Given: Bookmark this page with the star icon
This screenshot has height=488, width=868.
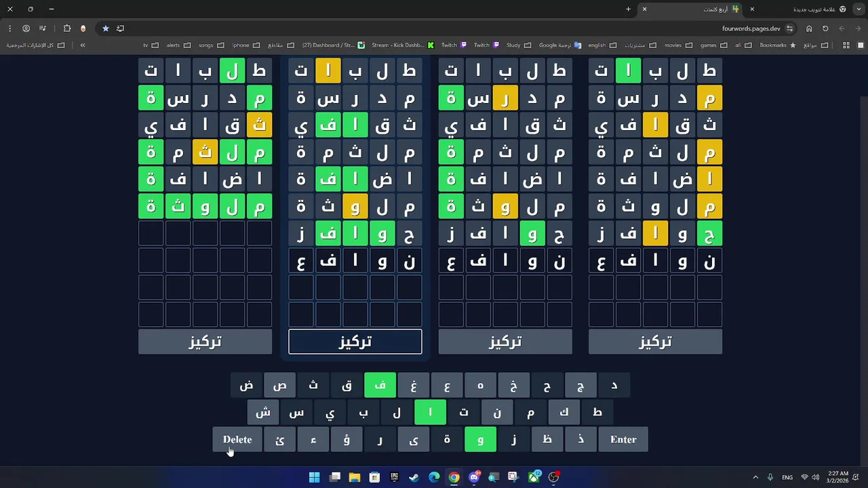Looking at the screenshot, I should tap(105, 28).
